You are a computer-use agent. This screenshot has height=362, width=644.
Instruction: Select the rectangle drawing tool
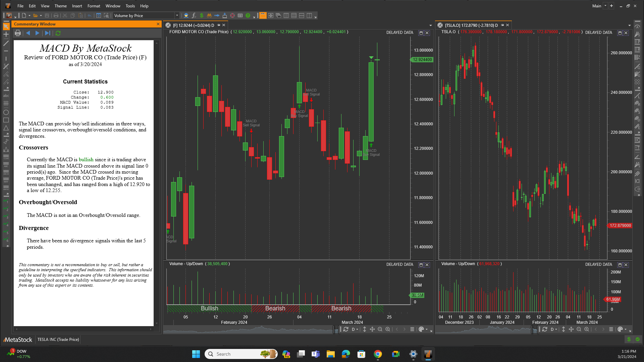click(6, 120)
